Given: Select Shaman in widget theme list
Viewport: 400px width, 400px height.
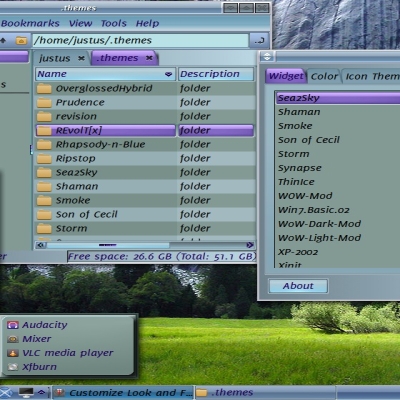Looking at the screenshot, I should pos(338,112).
